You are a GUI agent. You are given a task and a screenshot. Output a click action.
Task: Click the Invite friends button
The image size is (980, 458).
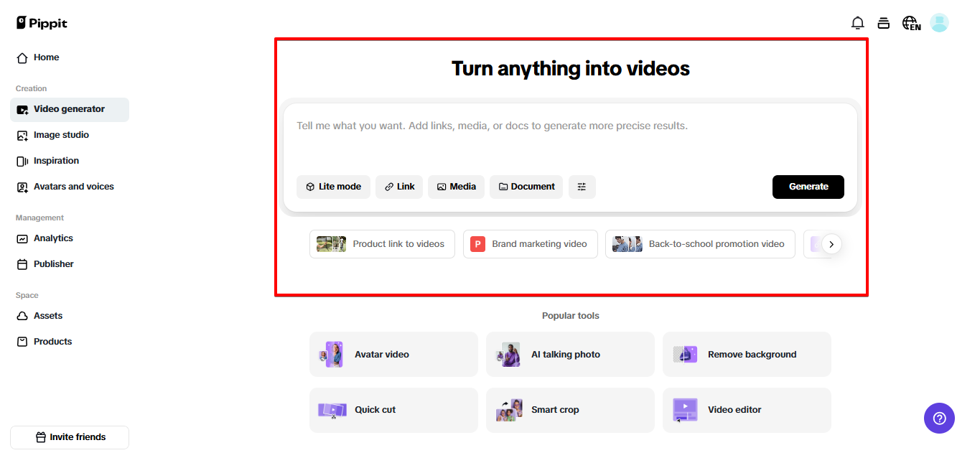point(69,437)
